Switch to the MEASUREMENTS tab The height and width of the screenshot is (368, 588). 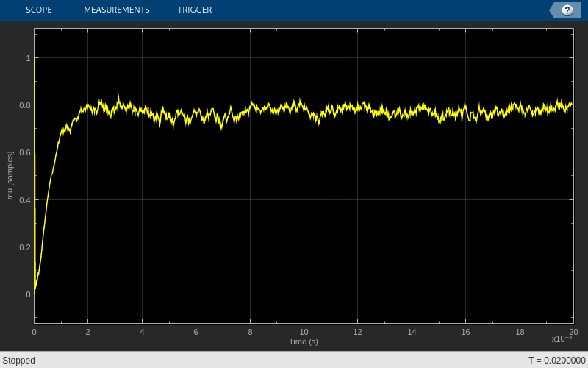point(117,10)
